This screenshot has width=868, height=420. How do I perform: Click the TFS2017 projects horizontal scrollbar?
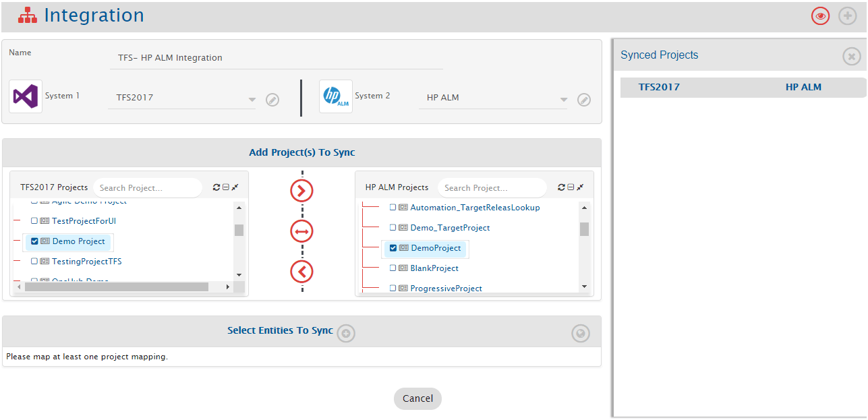(116, 287)
